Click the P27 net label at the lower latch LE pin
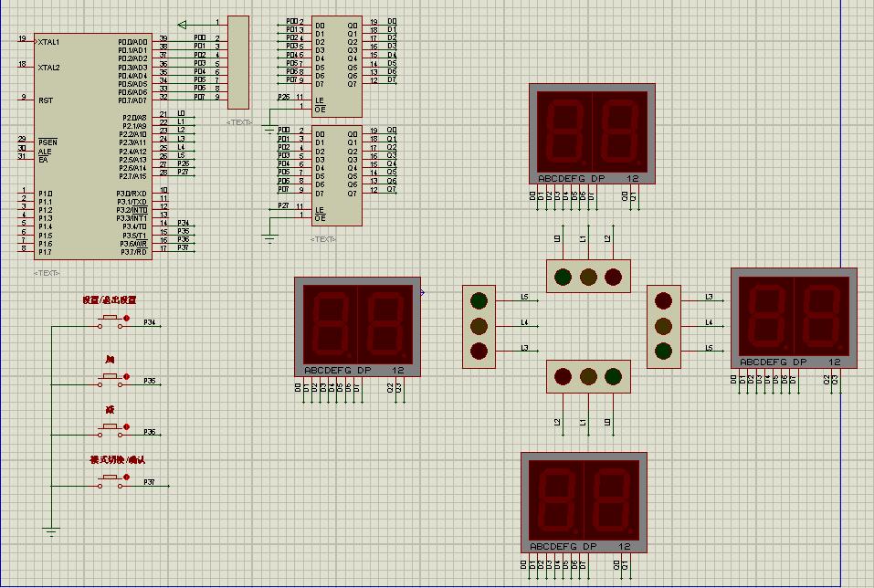The width and height of the screenshot is (874, 588). click(x=284, y=205)
